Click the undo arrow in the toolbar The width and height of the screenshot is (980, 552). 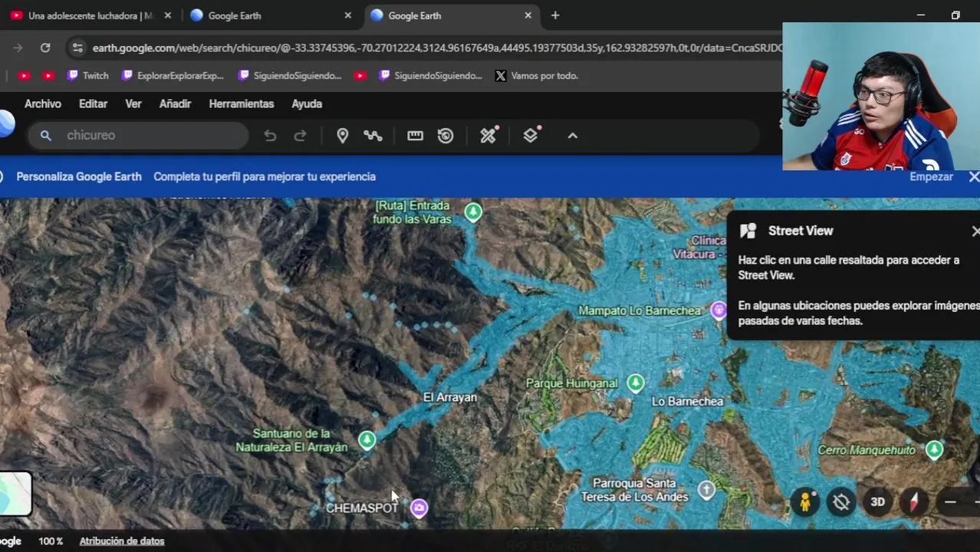(270, 136)
